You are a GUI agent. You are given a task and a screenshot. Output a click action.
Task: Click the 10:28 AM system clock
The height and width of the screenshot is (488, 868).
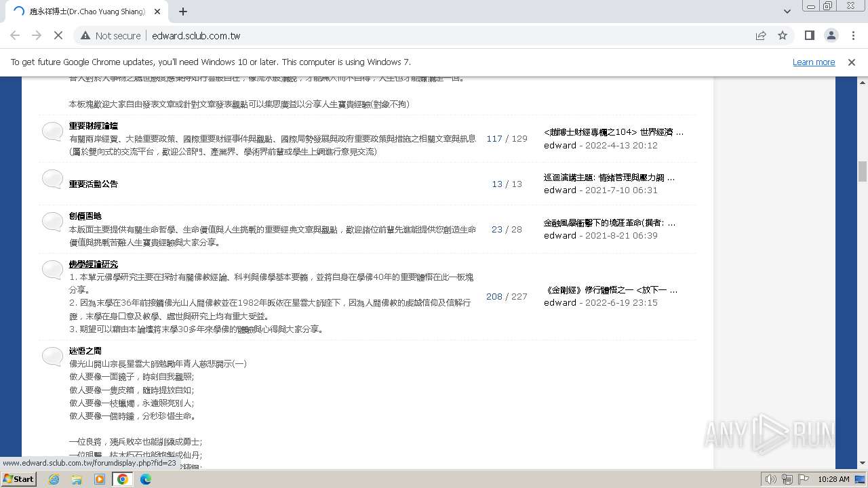[833, 479]
